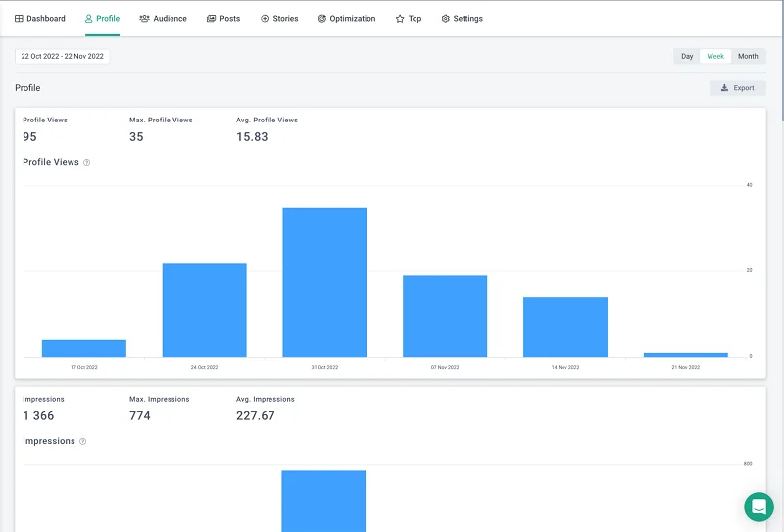
Task: Click the 31 Oct 2022 profile views bar
Action: [x=324, y=282]
